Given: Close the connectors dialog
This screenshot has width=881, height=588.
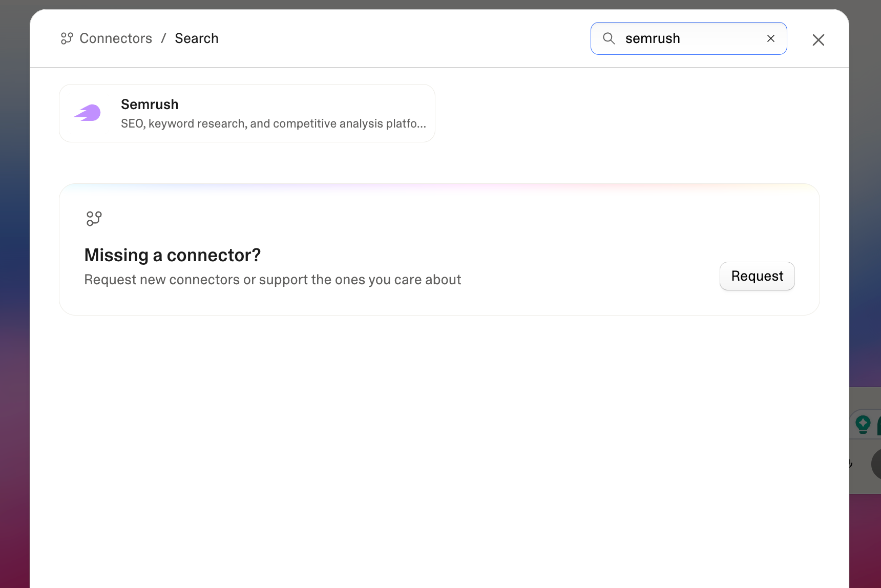Looking at the screenshot, I should 818,40.
